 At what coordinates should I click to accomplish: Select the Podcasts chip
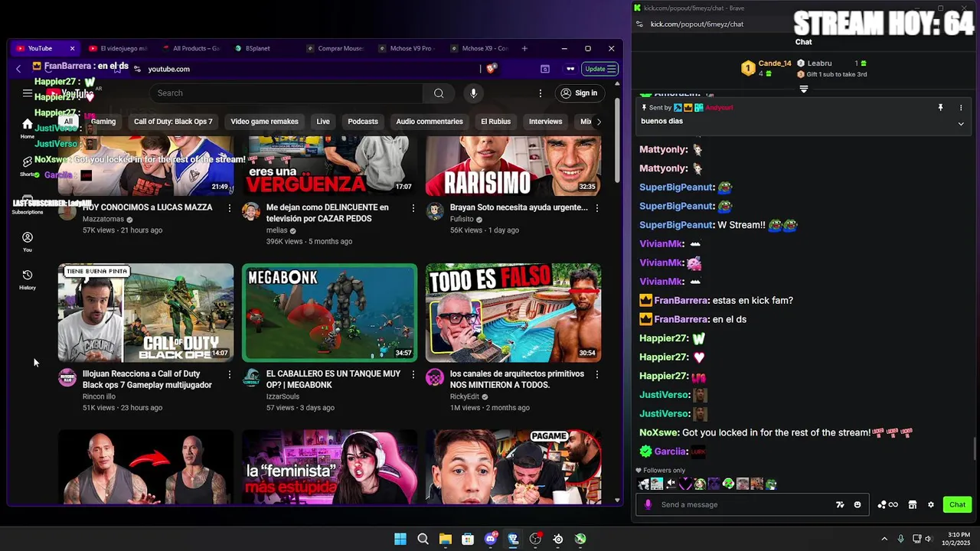pyautogui.click(x=363, y=122)
